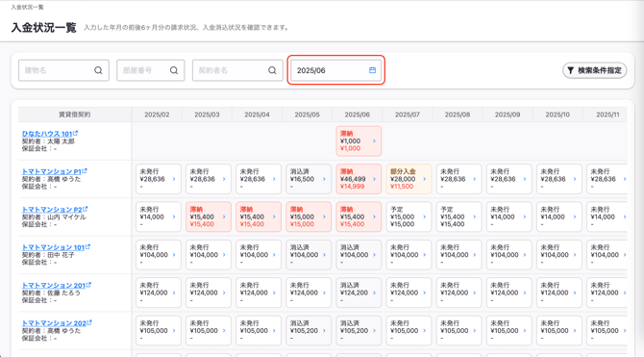Open トマトマンション P1 滞納 ¥46,499 cell
This screenshot has width=644, height=357.
pyautogui.click(x=359, y=179)
